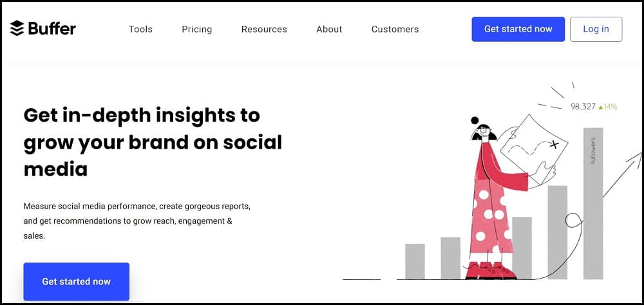Open the Tools menu

click(140, 29)
